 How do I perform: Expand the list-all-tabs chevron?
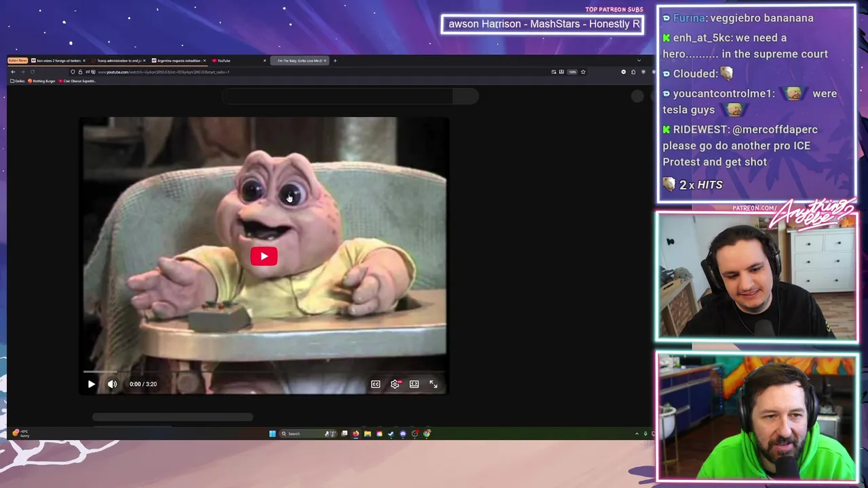639,60
